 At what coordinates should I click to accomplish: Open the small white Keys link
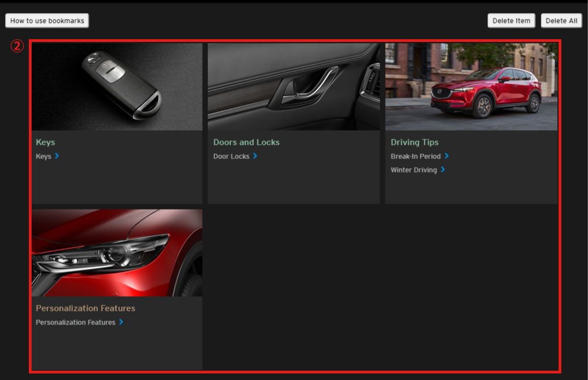tap(44, 157)
